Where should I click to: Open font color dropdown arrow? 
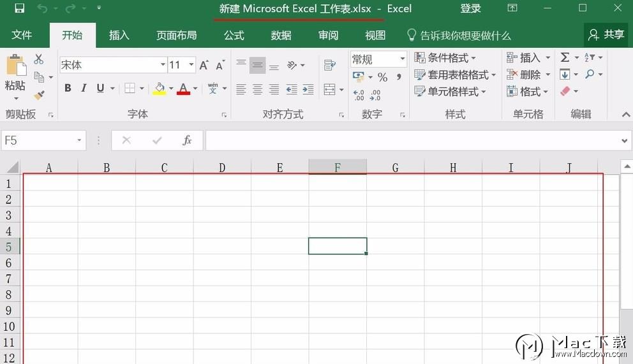tap(195, 88)
